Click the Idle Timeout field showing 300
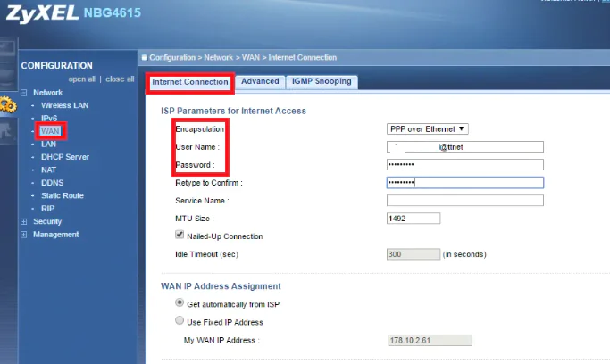 414,254
